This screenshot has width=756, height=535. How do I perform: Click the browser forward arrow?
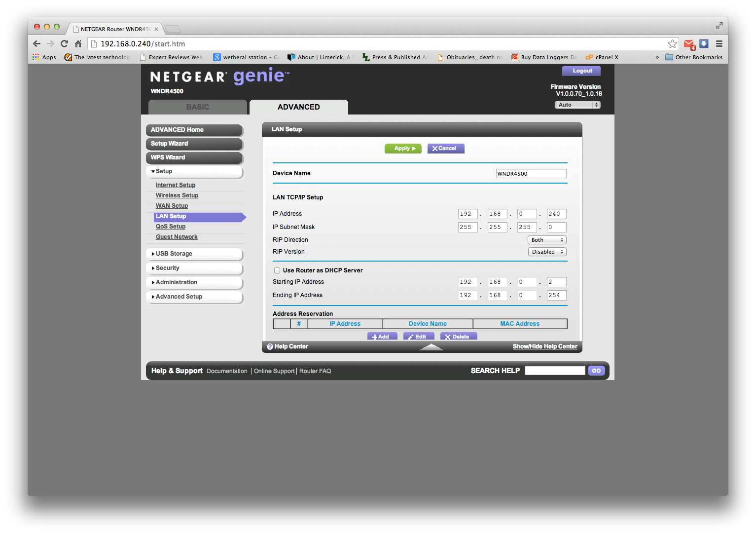pyautogui.click(x=50, y=43)
